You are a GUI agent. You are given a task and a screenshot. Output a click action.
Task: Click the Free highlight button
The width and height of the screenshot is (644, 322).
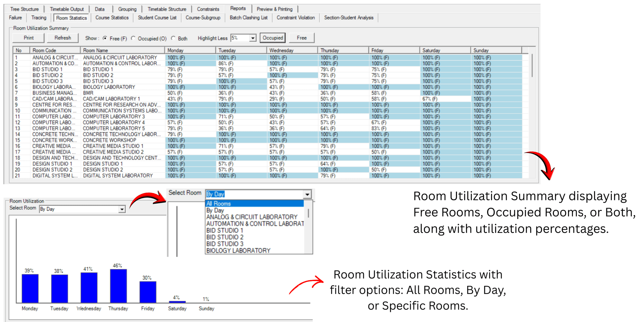coord(301,38)
